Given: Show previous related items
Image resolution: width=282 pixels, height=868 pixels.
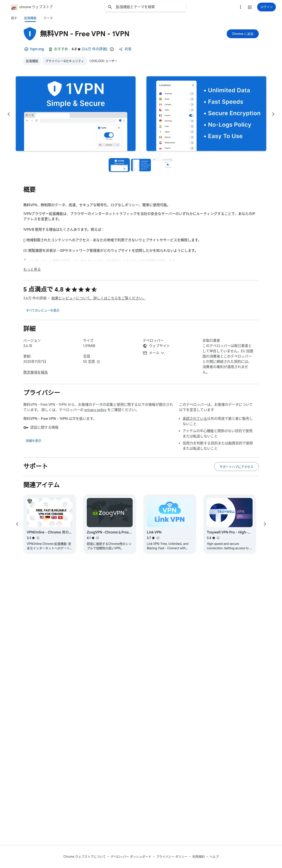Looking at the screenshot, I should tap(17, 524).
